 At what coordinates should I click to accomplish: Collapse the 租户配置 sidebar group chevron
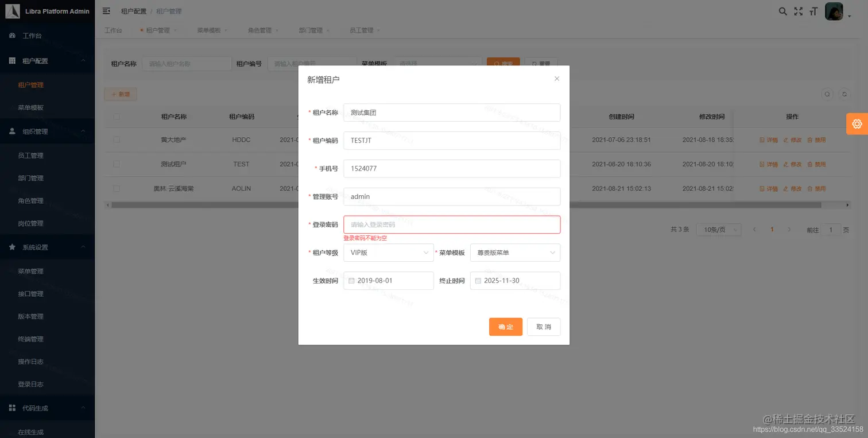83,60
